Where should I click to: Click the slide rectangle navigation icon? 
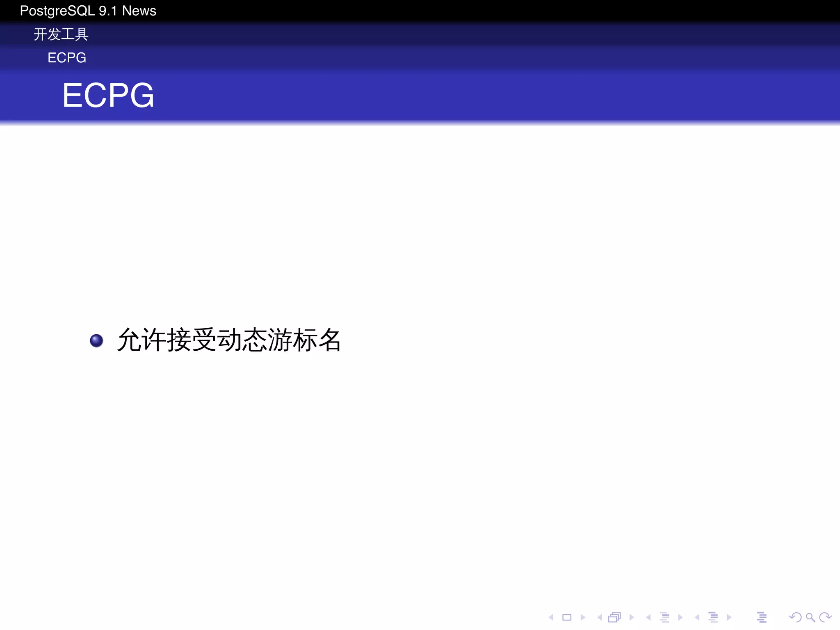click(x=567, y=617)
